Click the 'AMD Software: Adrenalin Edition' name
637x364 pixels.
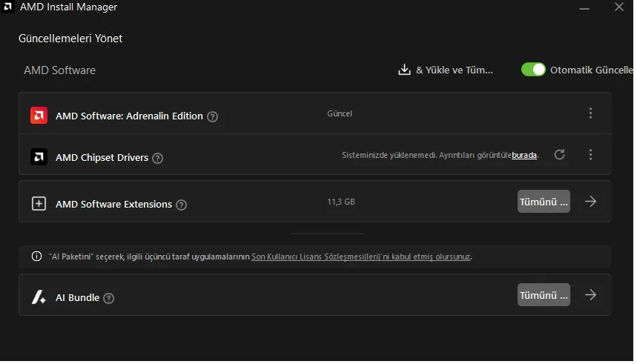pos(129,116)
